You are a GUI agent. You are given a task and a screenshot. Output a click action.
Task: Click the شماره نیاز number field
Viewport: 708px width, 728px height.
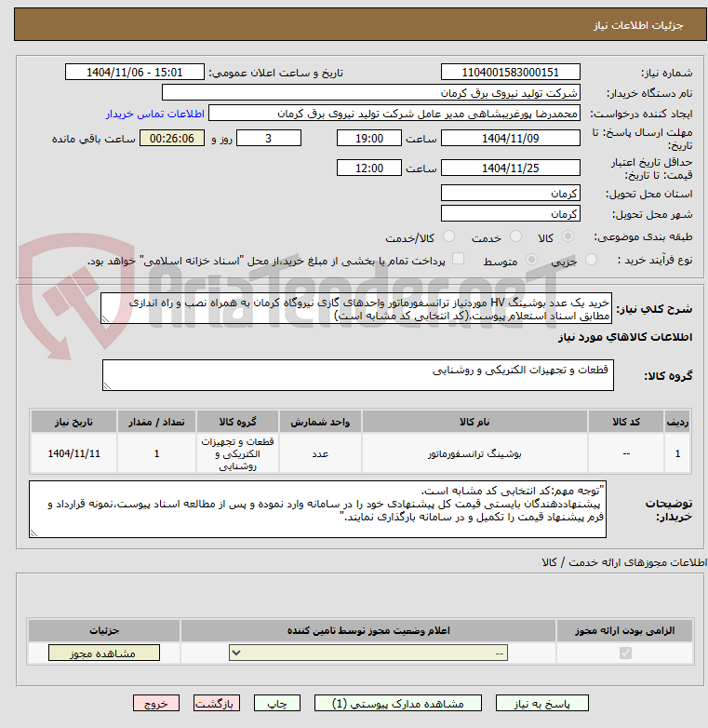(511, 72)
